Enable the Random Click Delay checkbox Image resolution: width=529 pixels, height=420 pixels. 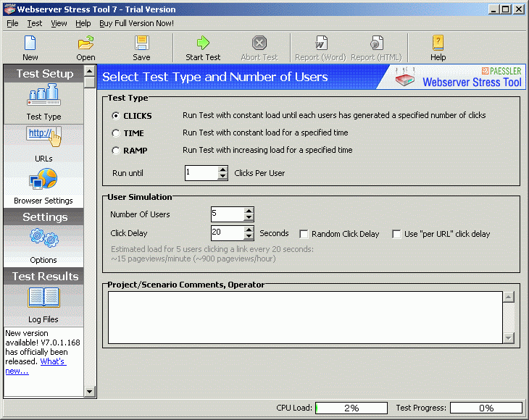pyautogui.click(x=304, y=234)
